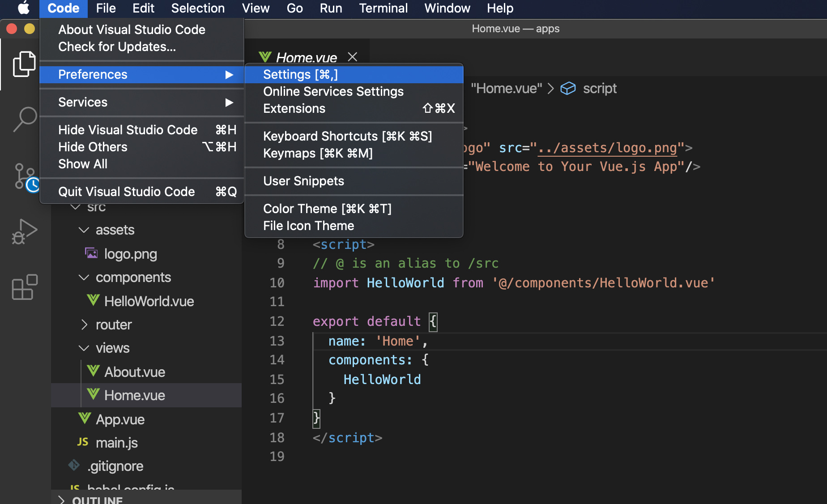Click HelloWorld identifier on line 10
The width and height of the screenshot is (827, 504).
pyautogui.click(x=405, y=283)
